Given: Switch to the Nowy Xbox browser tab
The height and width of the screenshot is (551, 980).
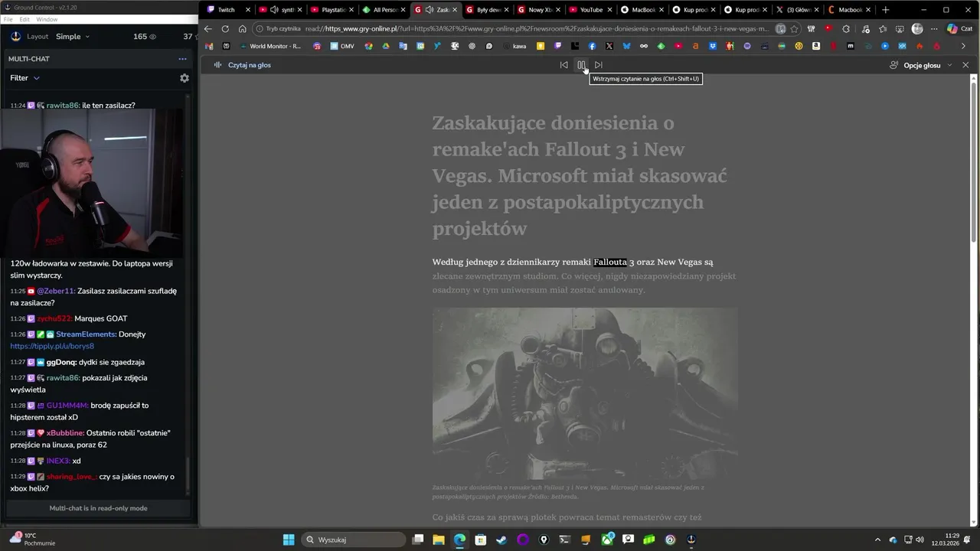Looking at the screenshot, I should click(538, 10).
